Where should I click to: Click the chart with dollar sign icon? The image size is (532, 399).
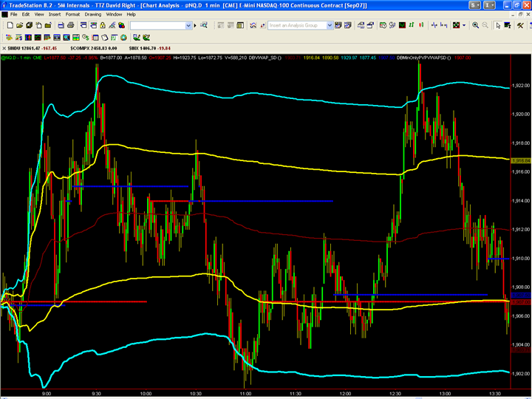(x=19, y=38)
